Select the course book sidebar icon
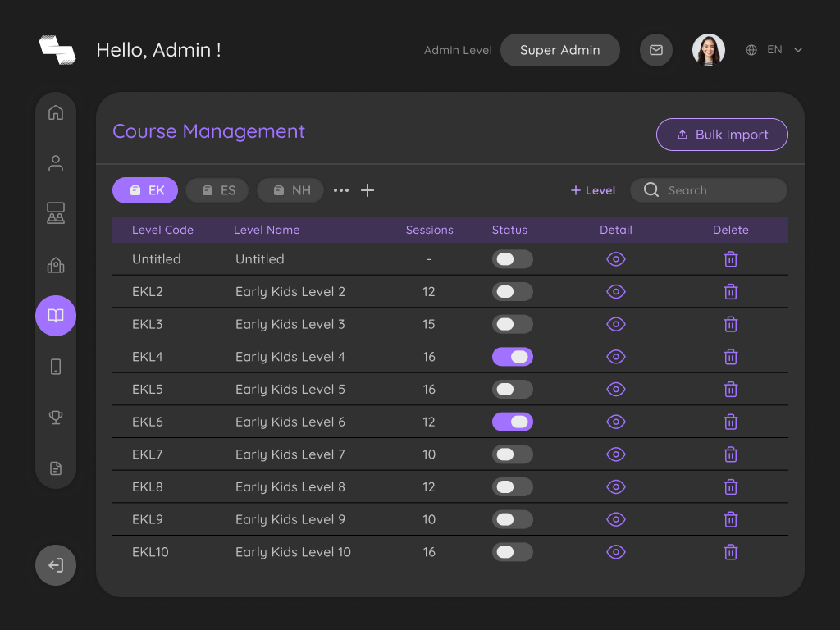Screen dimensions: 840x630 pos(56,316)
